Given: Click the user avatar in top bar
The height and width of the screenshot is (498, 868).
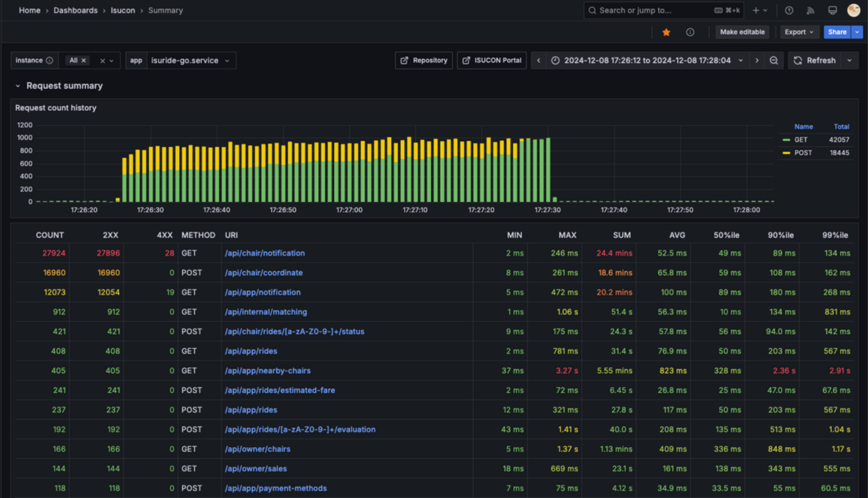Looking at the screenshot, I should point(853,11).
